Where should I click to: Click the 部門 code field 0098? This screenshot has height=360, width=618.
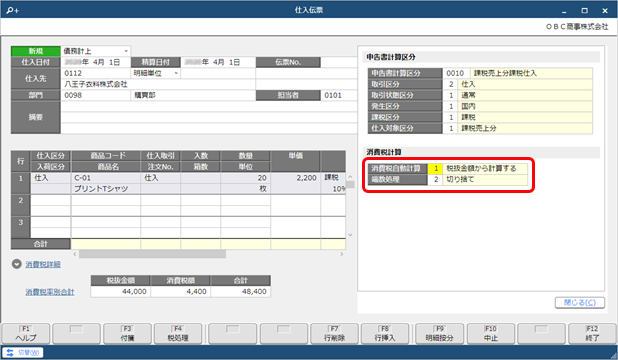point(95,95)
